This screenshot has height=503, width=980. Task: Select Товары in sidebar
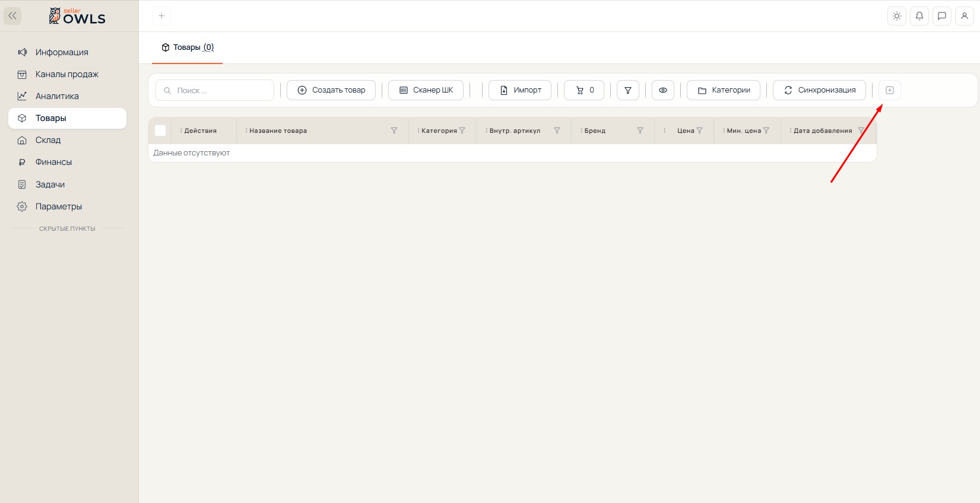tap(67, 118)
